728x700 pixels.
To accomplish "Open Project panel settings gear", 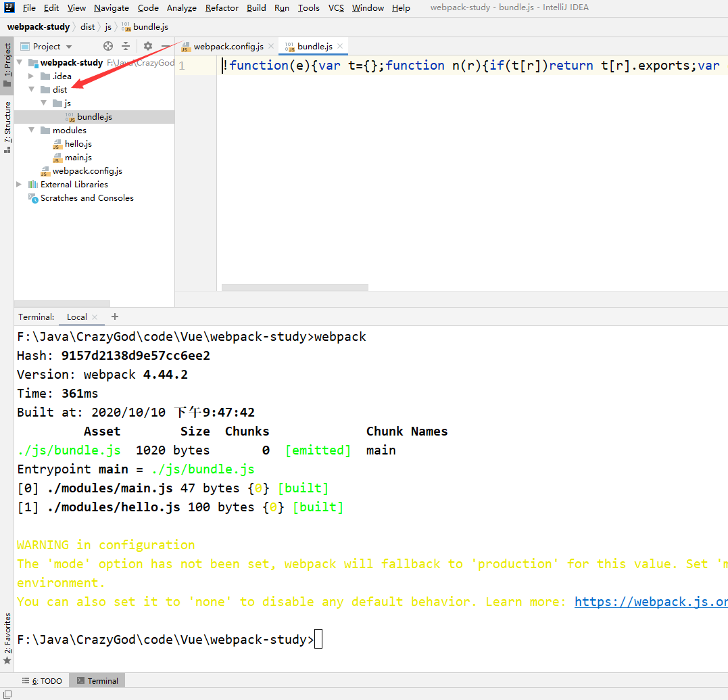I will tap(147, 46).
